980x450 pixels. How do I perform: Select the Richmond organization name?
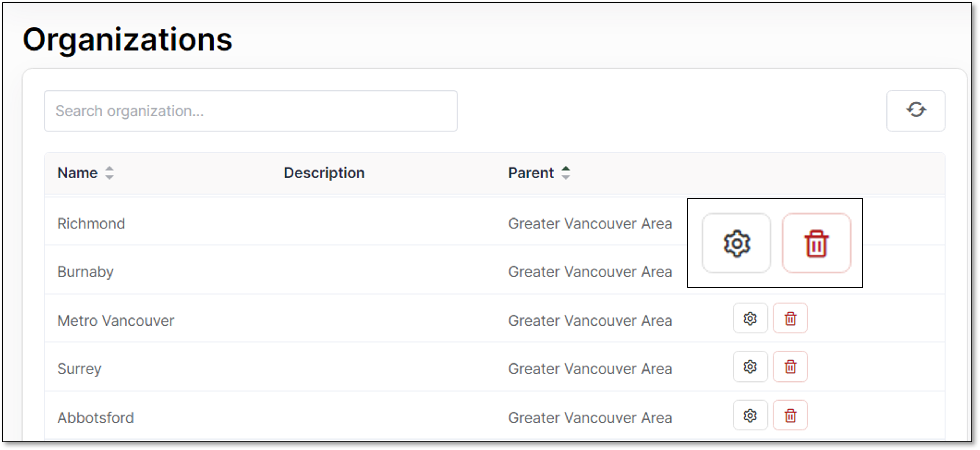[91, 223]
